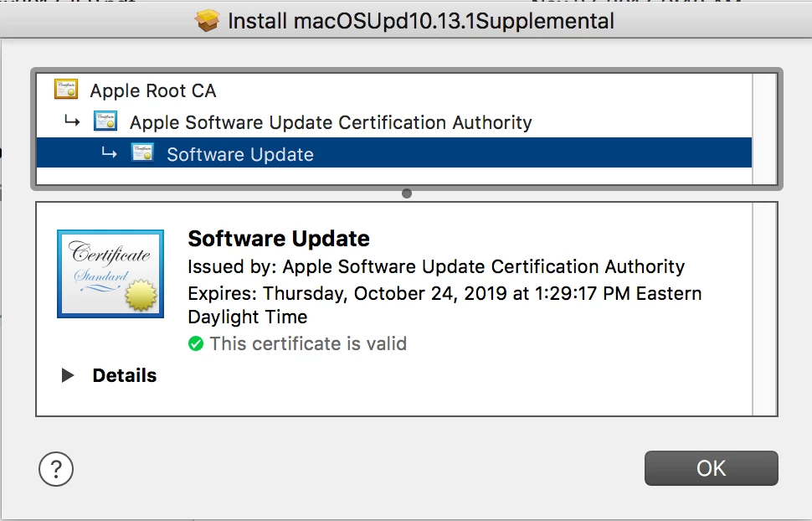Confirm the dialog with OK
The height and width of the screenshot is (521, 812).
click(711, 468)
